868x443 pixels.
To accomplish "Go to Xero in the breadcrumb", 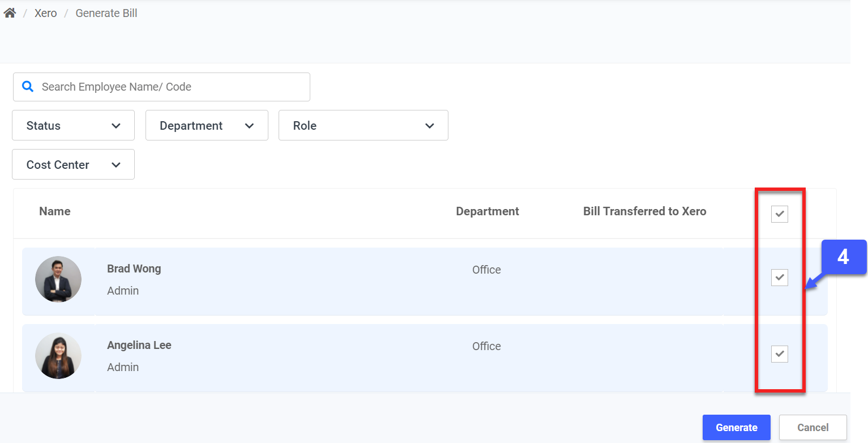I will (45, 13).
